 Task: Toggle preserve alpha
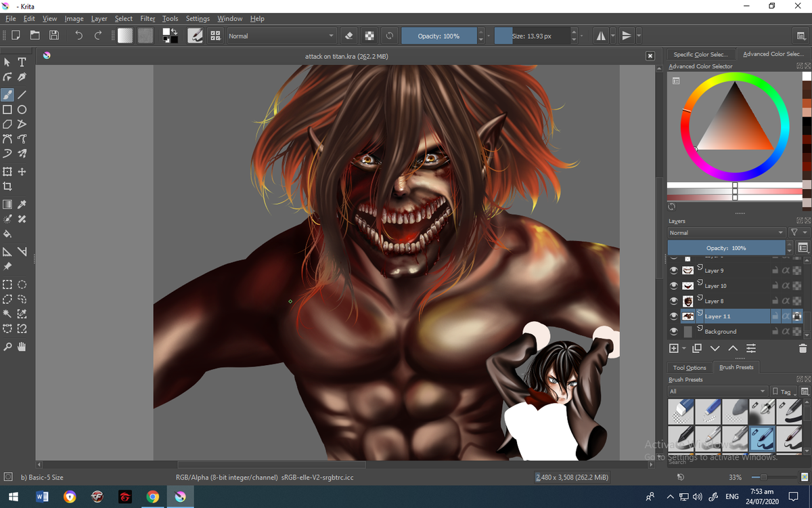pos(369,35)
